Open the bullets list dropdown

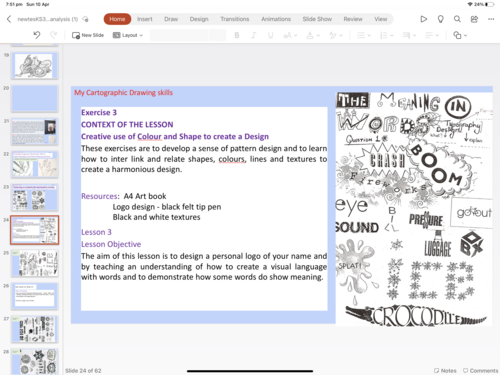coord(364,35)
